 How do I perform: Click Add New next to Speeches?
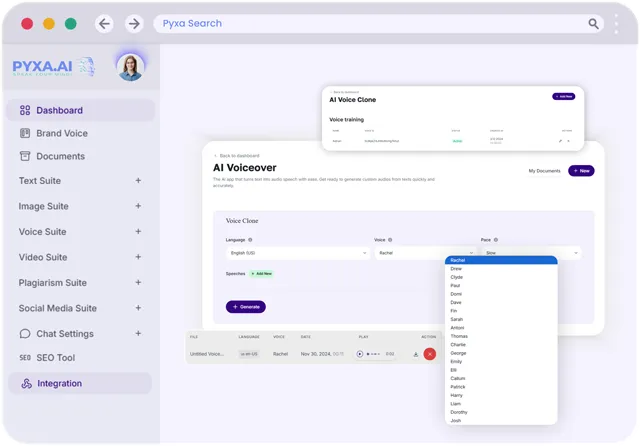click(262, 274)
